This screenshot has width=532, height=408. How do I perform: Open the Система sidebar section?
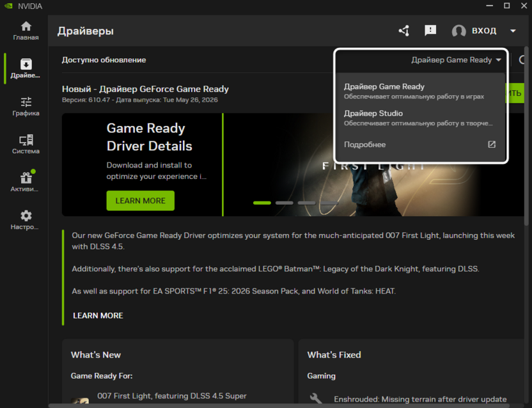click(x=26, y=145)
